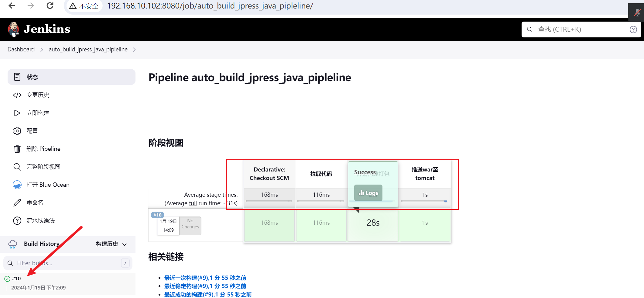Open 变更历史 in the sidebar
Screen dimensions: 644x298
pos(38,95)
